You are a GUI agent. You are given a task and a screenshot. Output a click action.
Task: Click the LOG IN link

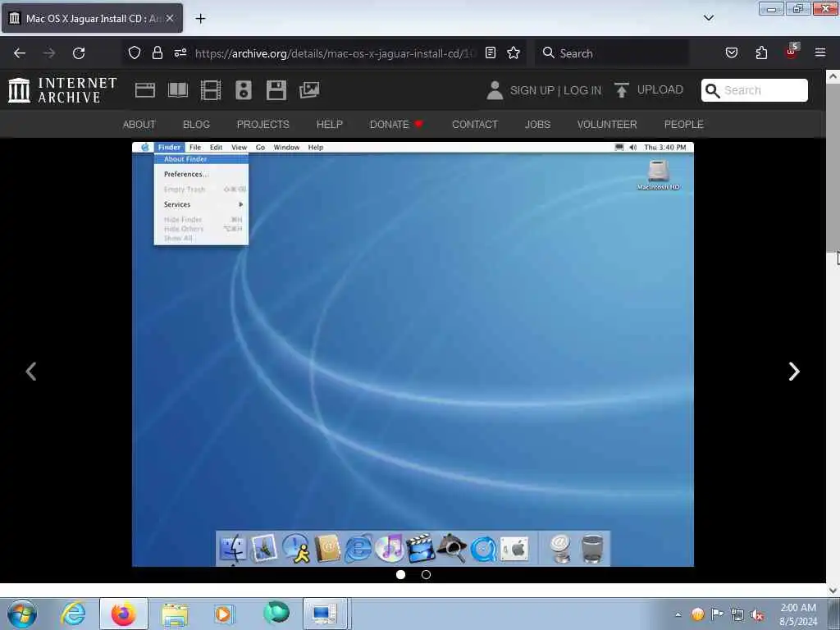pos(582,90)
